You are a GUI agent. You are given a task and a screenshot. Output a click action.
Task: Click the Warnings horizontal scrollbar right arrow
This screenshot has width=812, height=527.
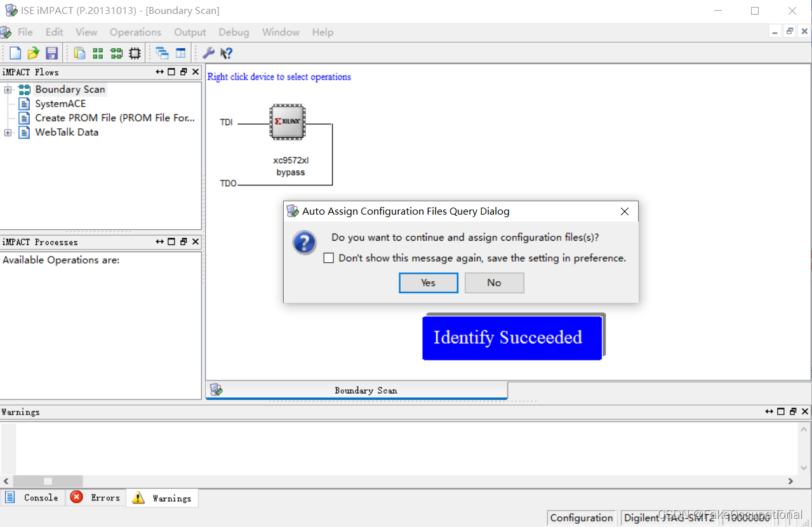tap(791, 481)
